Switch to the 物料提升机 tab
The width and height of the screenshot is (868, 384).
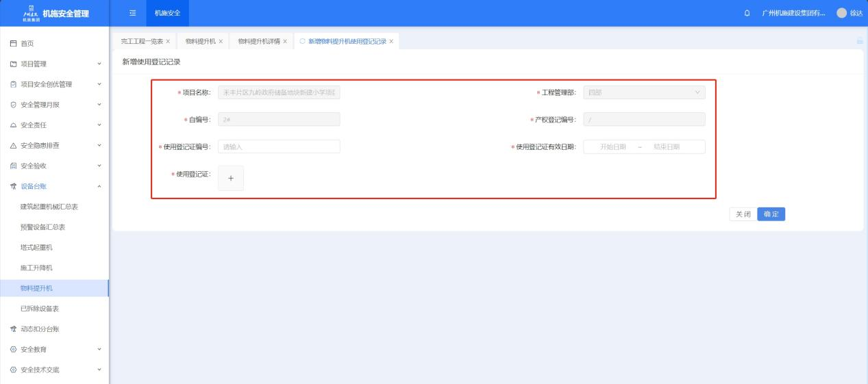point(200,41)
